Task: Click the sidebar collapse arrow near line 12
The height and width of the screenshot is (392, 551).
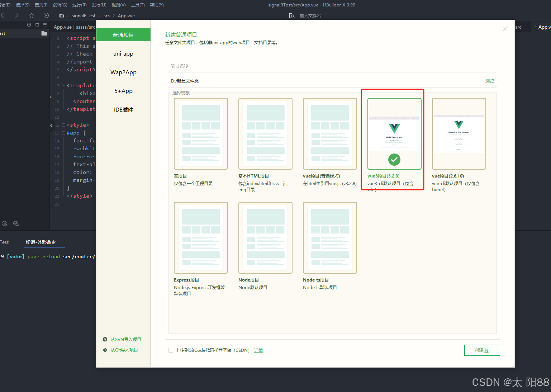Action: tap(51, 126)
